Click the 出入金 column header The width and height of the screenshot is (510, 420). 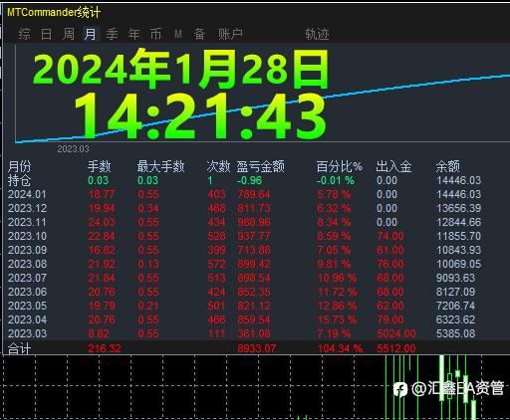click(x=393, y=166)
